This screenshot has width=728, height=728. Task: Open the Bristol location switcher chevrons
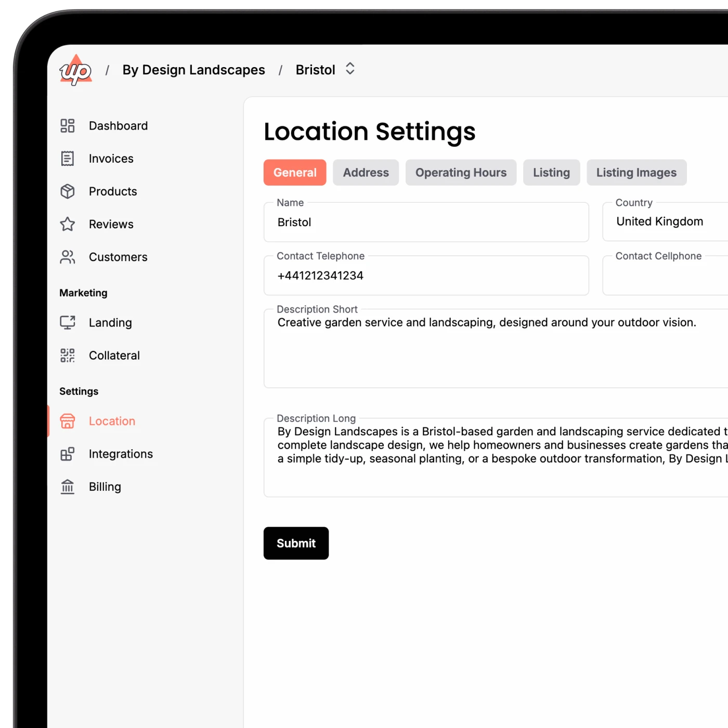(x=350, y=69)
